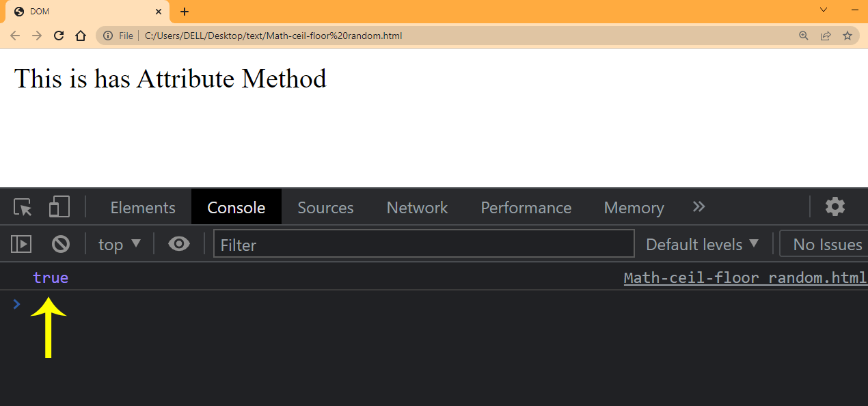Click the No Issues button

pos(827,244)
